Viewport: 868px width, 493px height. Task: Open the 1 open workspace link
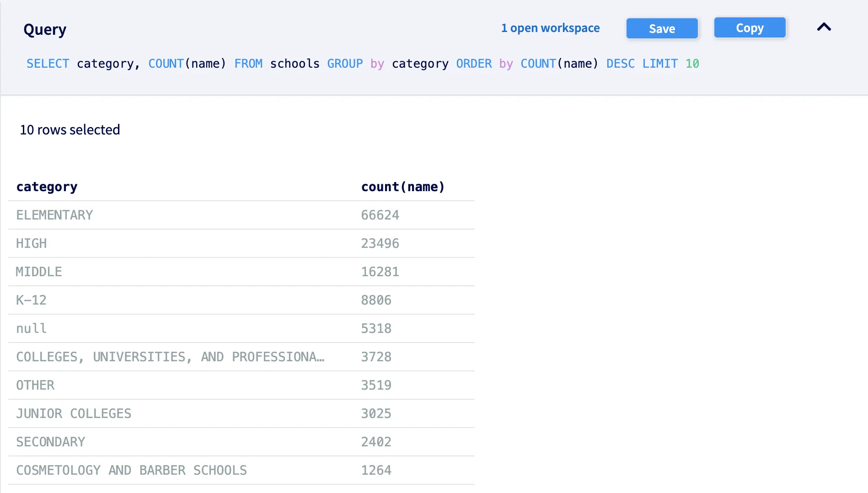coord(550,28)
